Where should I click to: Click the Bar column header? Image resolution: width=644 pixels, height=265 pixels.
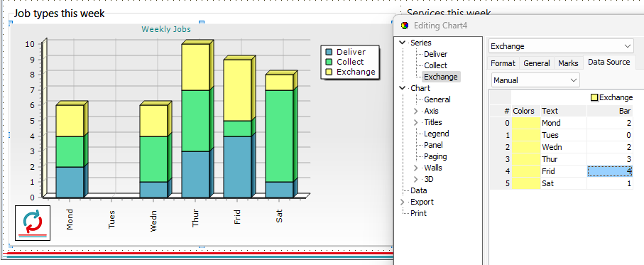tap(610, 111)
